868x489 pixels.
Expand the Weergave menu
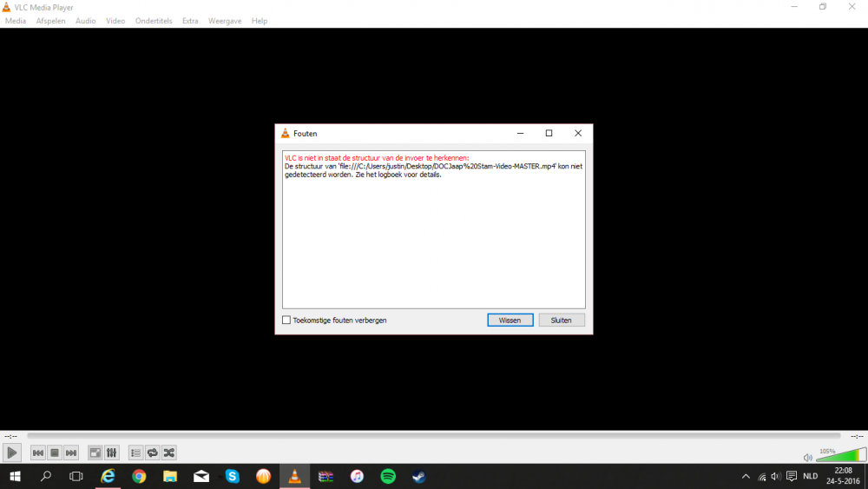[225, 21]
